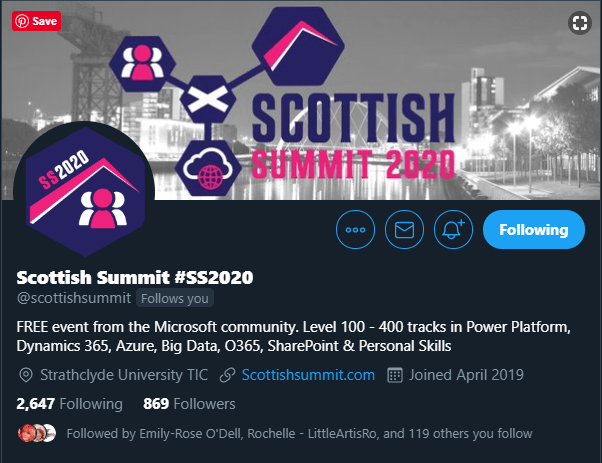Click the location pin icon

click(x=26, y=375)
